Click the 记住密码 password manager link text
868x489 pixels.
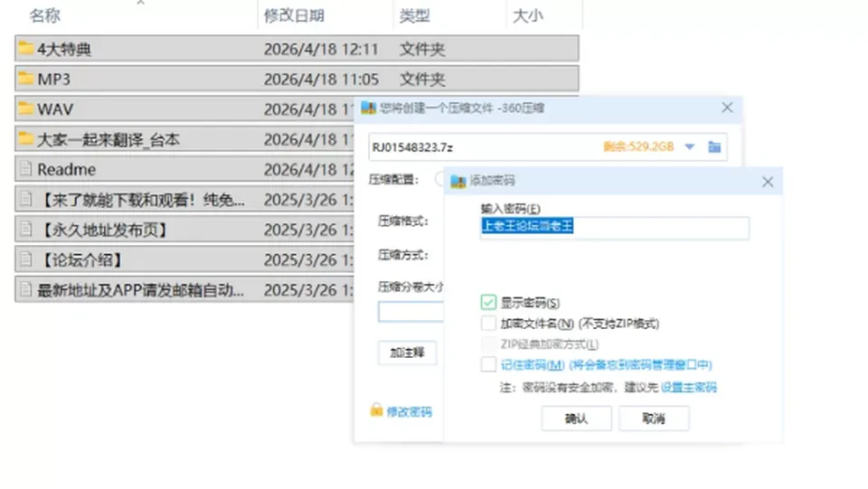606,364
